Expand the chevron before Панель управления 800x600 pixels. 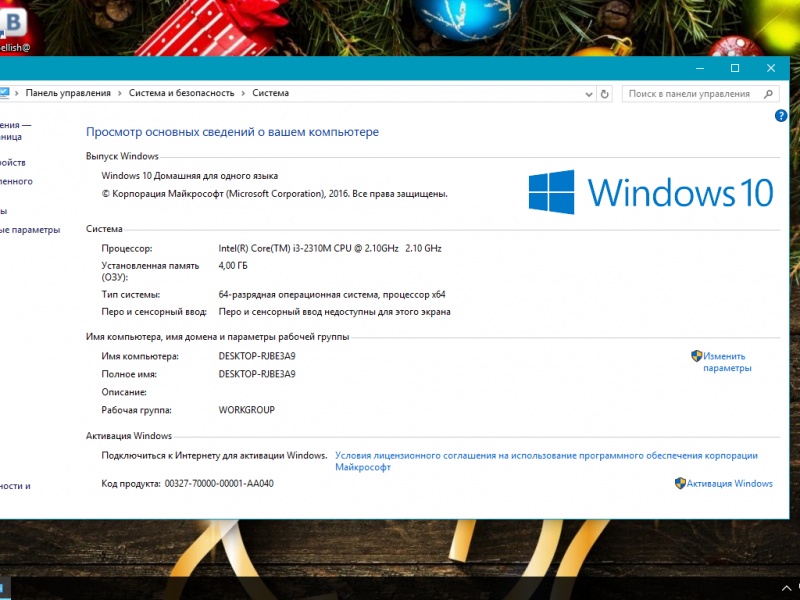pos(17,93)
